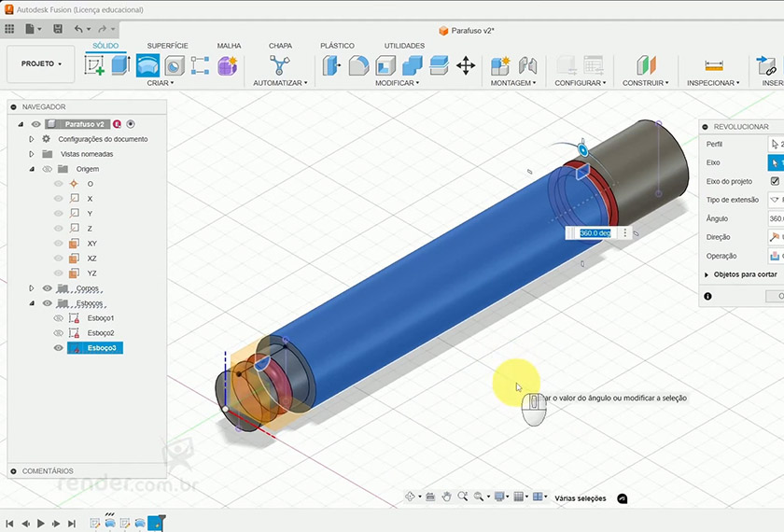
Task: Click the 360.0 deg angle input field
Action: [594, 233]
